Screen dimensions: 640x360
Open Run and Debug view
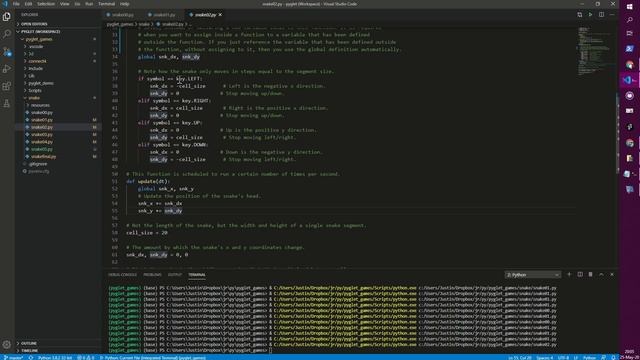click(7, 69)
